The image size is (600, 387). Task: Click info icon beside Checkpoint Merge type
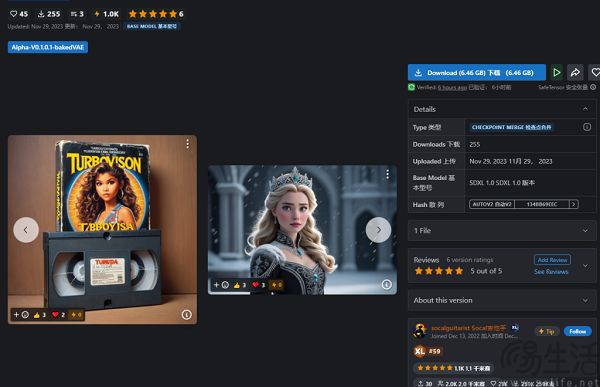click(x=587, y=127)
